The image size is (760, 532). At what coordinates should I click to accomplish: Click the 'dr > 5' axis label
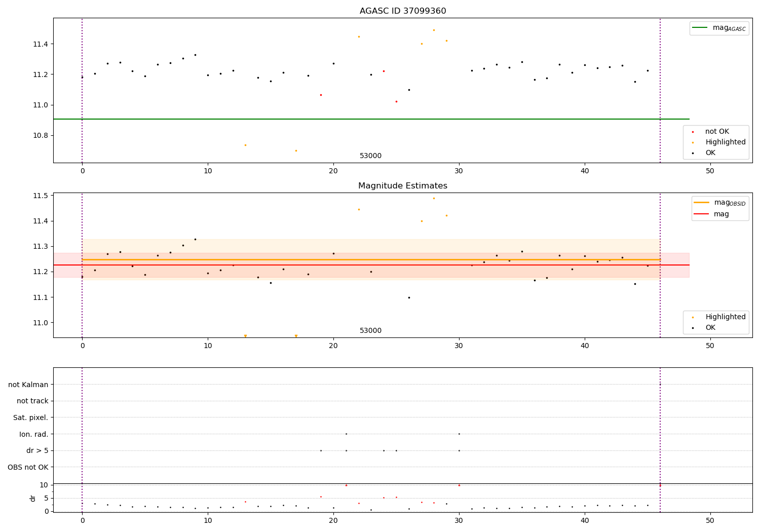coord(37,450)
